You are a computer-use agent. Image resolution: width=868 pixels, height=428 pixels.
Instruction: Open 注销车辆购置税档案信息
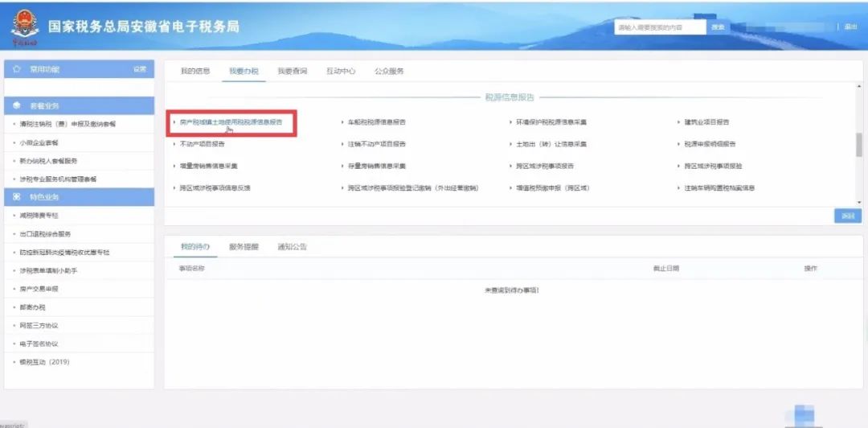[x=719, y=188]
